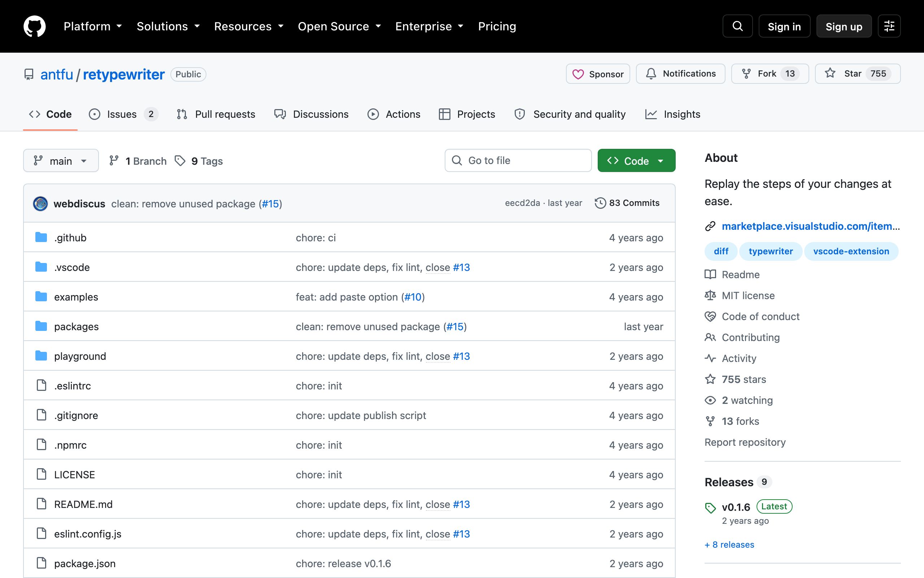924x578 pixels.
Task: Open the typewriter topic tag
Action: tap(771, 251)
